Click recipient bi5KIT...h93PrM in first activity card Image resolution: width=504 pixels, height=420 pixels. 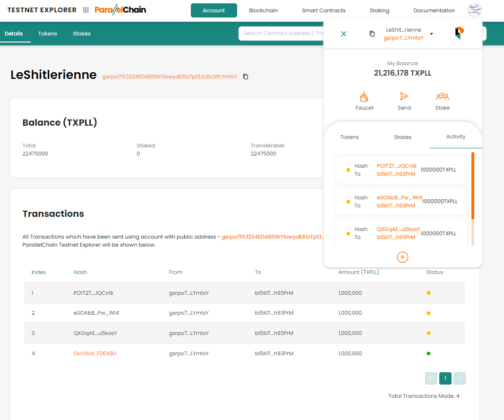[x=396, y=174]
